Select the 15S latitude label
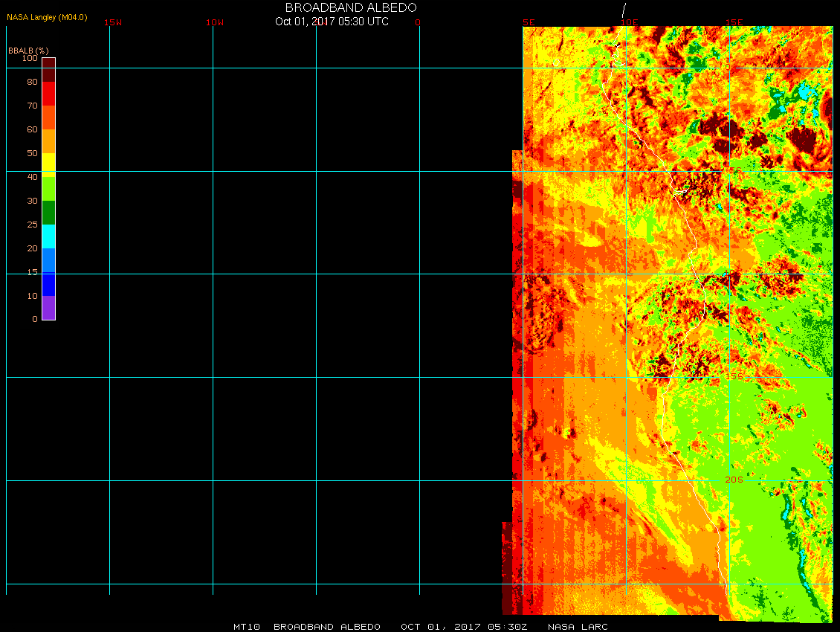840x632 pixels. point(734,377)
